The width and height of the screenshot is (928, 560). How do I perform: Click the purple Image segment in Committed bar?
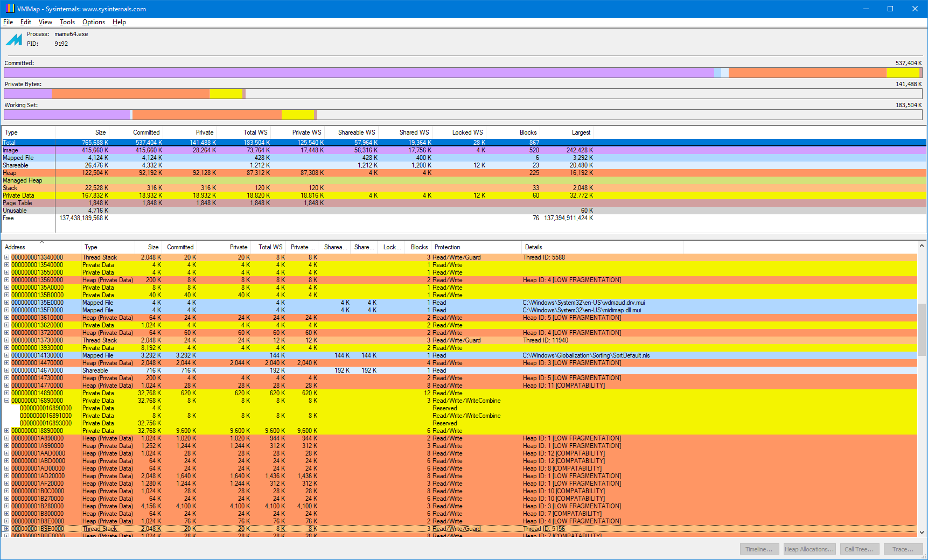coord(355,73)
